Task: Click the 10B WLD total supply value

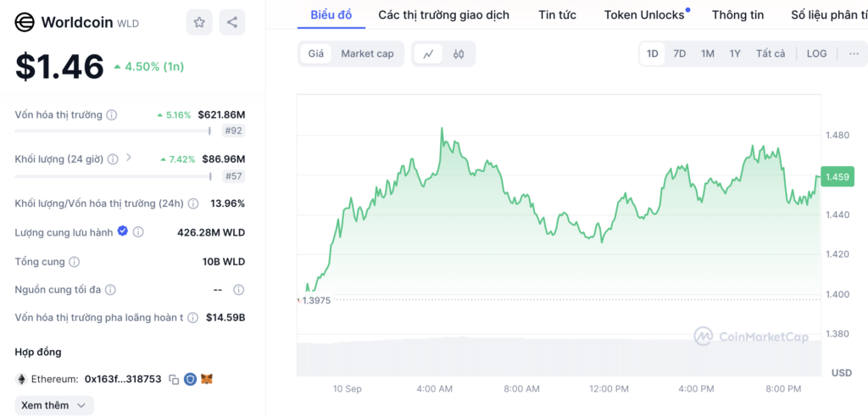Action: [224, 262]
